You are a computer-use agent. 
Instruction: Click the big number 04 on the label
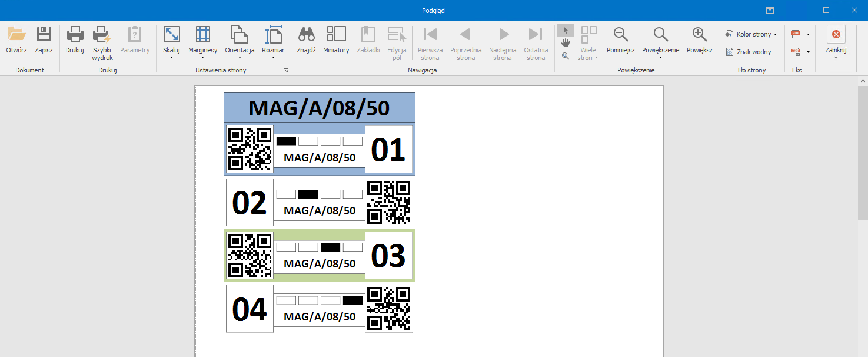250,309
